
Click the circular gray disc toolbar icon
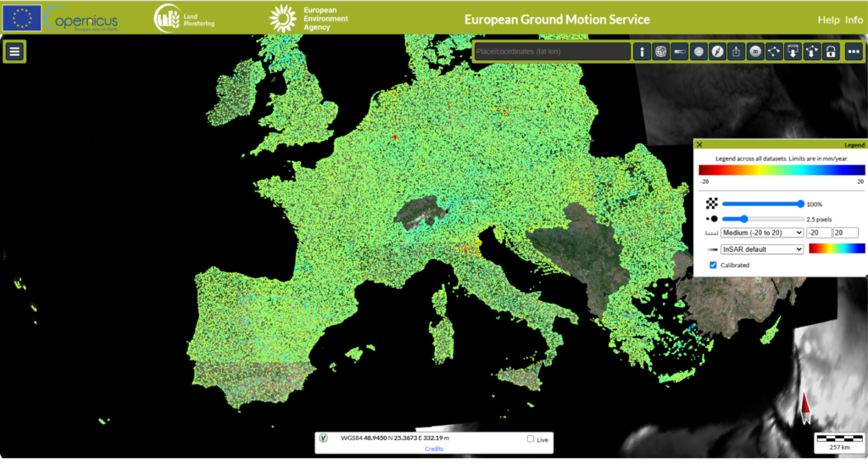point(698,52)
